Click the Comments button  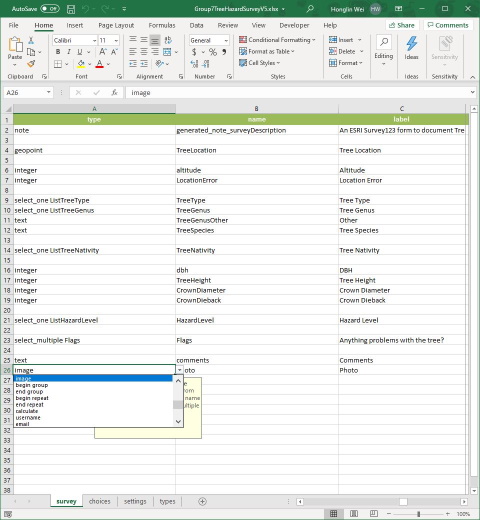448,25
